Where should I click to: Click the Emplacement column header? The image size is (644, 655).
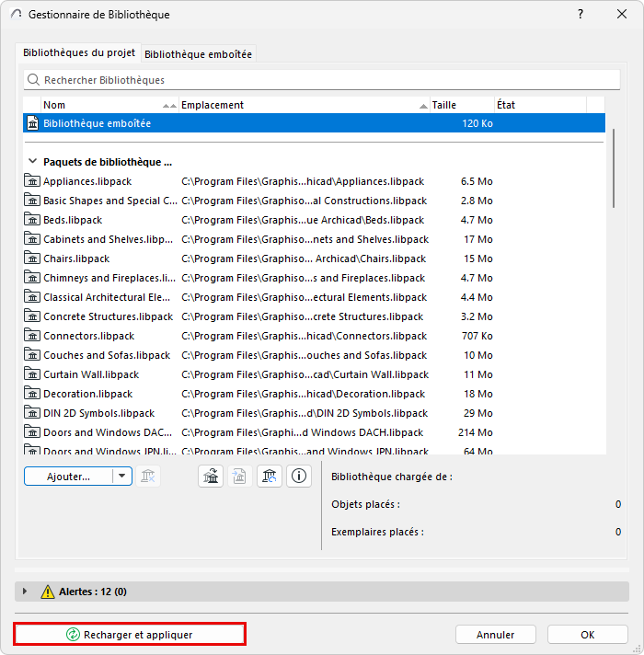tap(305, 105)
